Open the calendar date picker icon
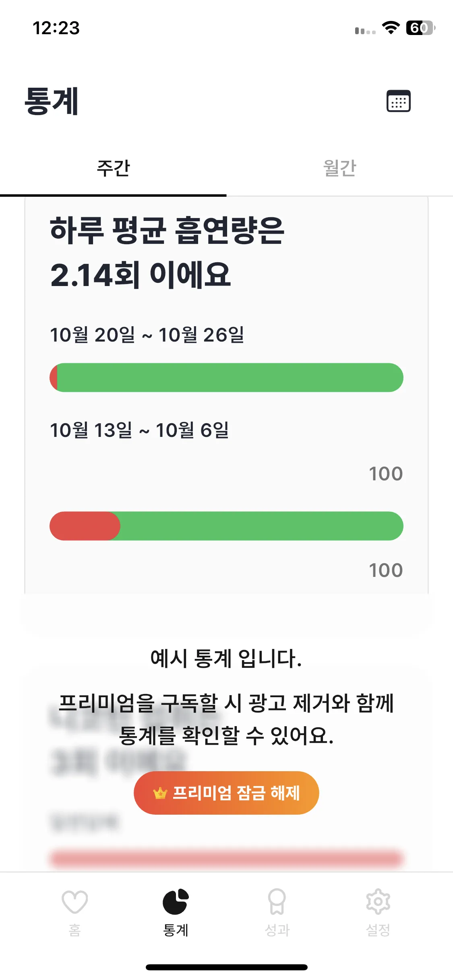453x980 pixels. (398, 101)
